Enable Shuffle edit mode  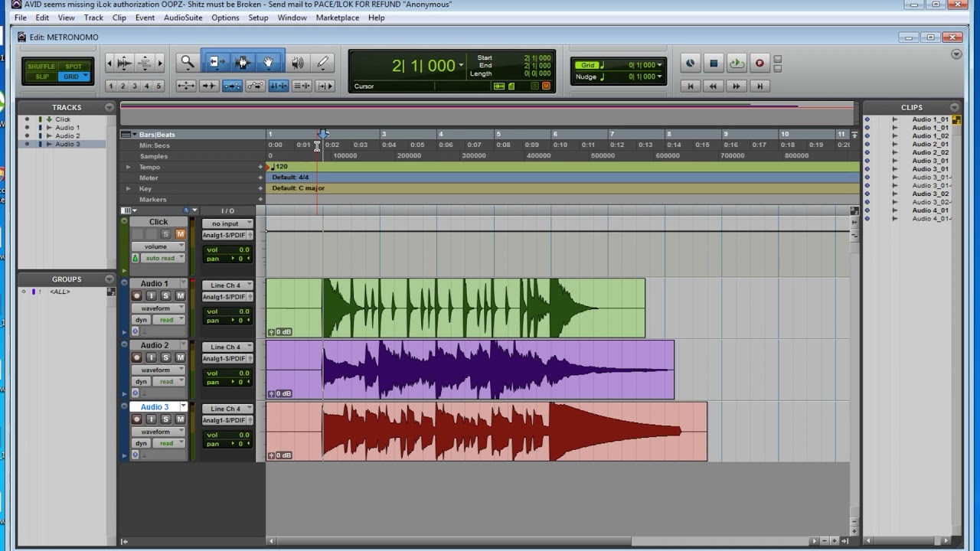coord(41,67)
